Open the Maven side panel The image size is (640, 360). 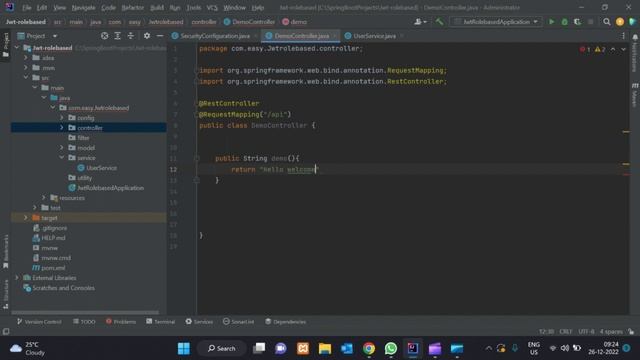(x=635, y=95)
